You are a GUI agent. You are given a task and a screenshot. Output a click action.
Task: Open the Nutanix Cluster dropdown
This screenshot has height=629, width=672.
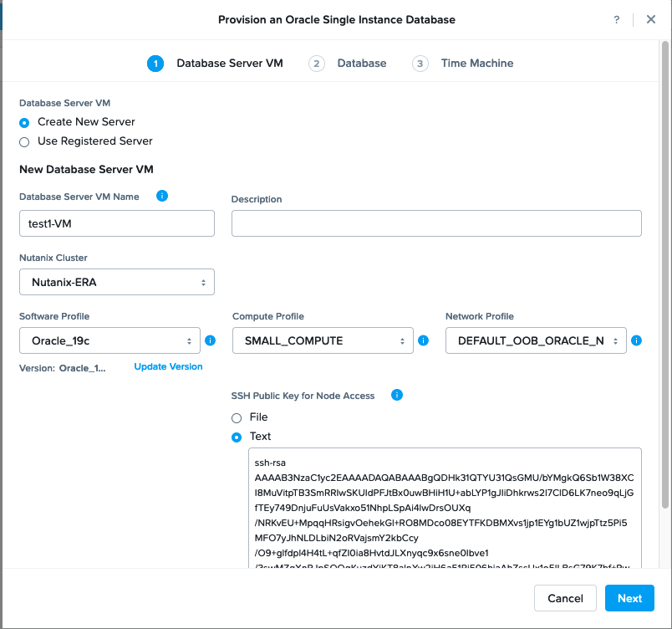(x=117, y=282)
